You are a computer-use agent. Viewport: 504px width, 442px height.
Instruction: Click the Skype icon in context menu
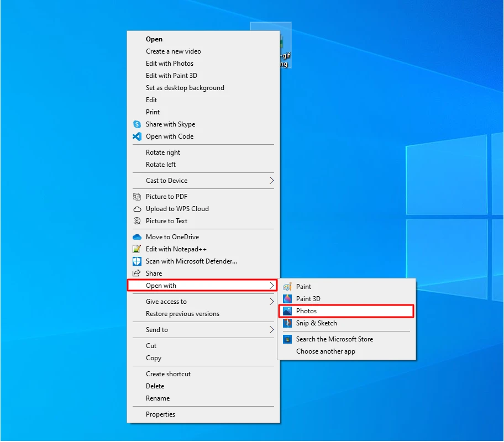137,124
